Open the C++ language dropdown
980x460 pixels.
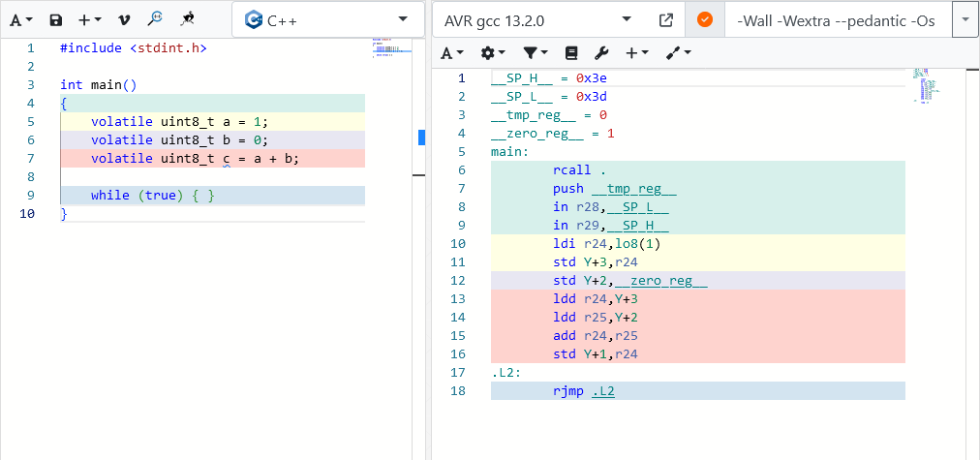click(x=327, y=19)
